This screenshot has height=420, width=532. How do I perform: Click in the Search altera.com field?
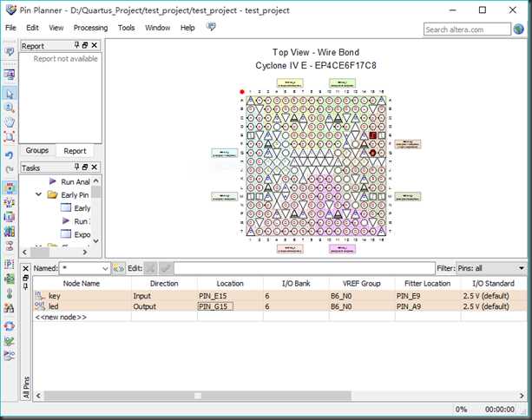[x=467, y=30]
